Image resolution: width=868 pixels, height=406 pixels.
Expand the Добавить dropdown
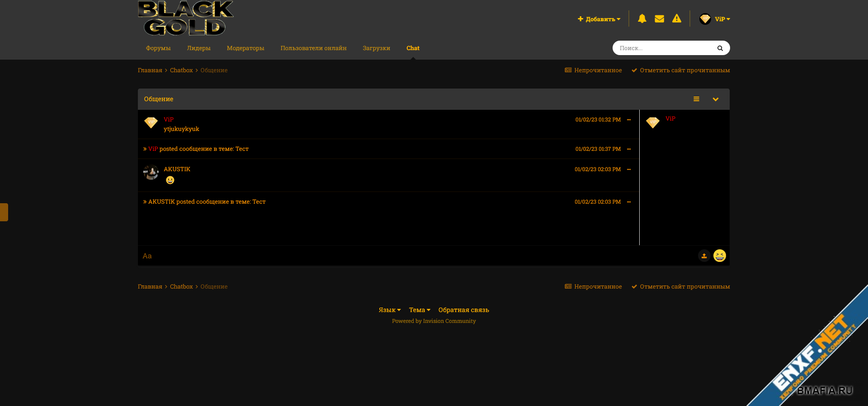(599, 19)
